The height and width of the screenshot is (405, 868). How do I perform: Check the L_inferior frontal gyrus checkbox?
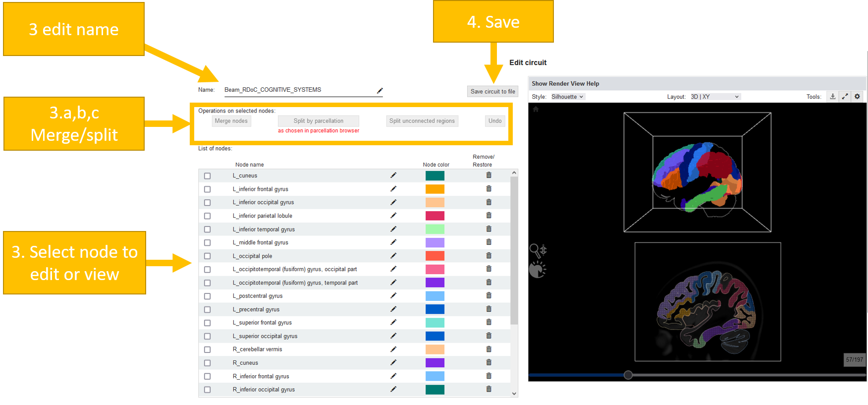pos(207,189)
